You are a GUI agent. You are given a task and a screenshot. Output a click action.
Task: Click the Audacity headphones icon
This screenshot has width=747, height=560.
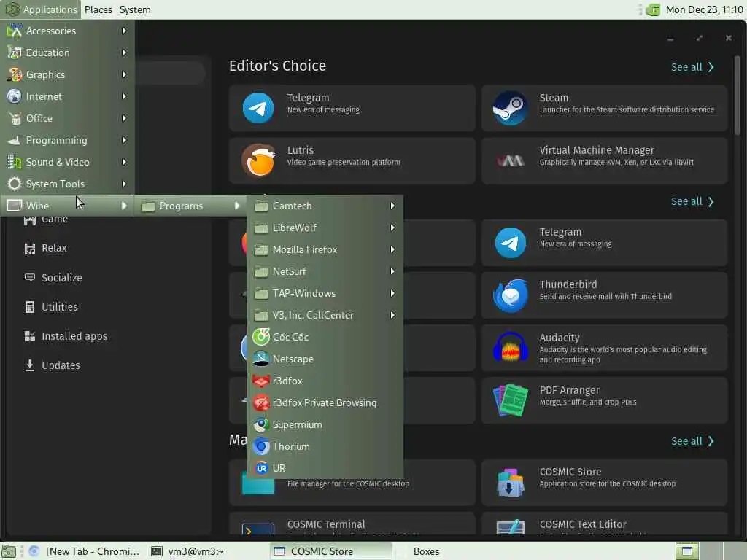510,348
